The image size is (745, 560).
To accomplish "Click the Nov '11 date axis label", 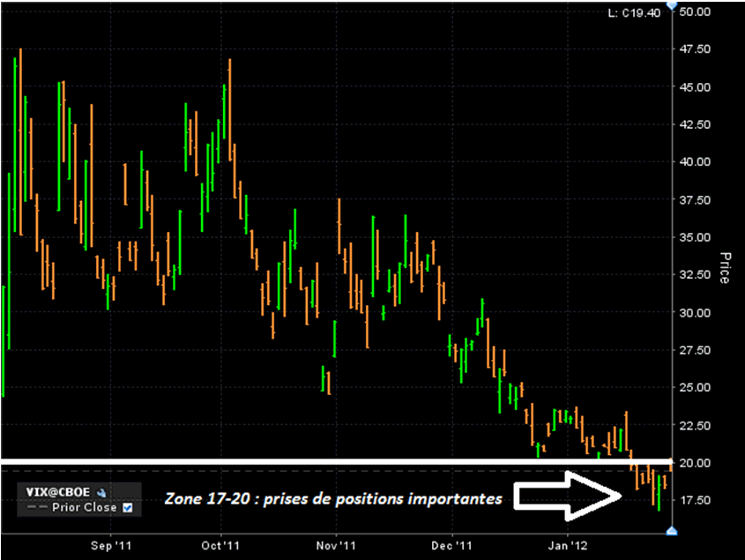I will click(336, 545).
